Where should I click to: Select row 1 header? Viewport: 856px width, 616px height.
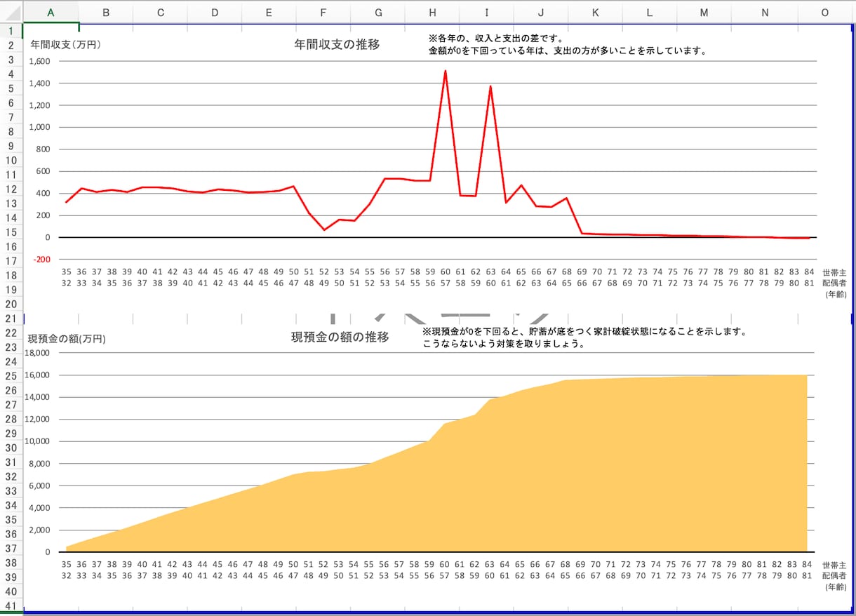(x=11, y=31)
